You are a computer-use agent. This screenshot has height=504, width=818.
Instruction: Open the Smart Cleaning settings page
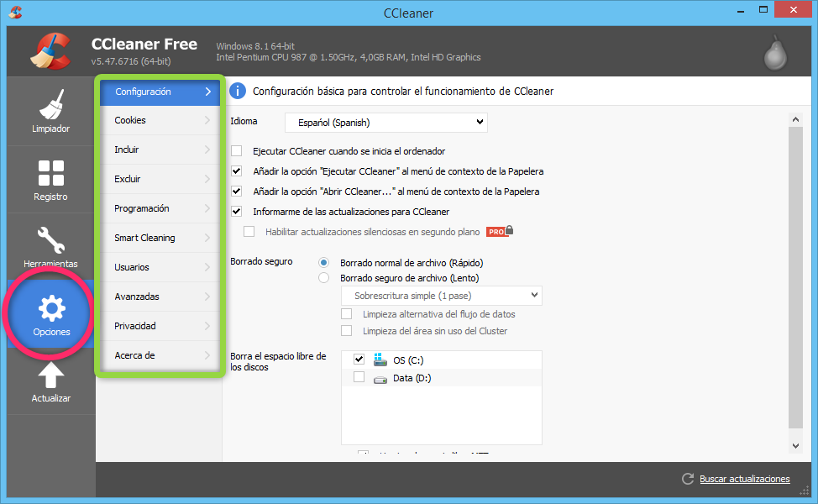coord(160,238)
